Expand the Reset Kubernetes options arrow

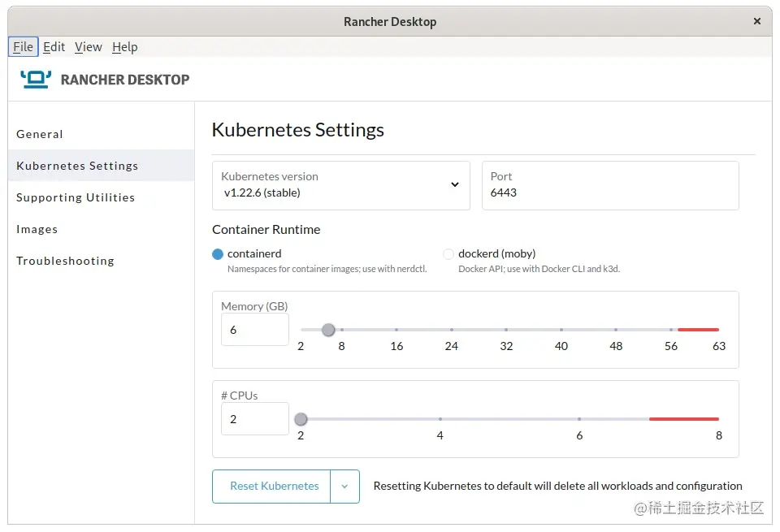click(x=344, y=487)
